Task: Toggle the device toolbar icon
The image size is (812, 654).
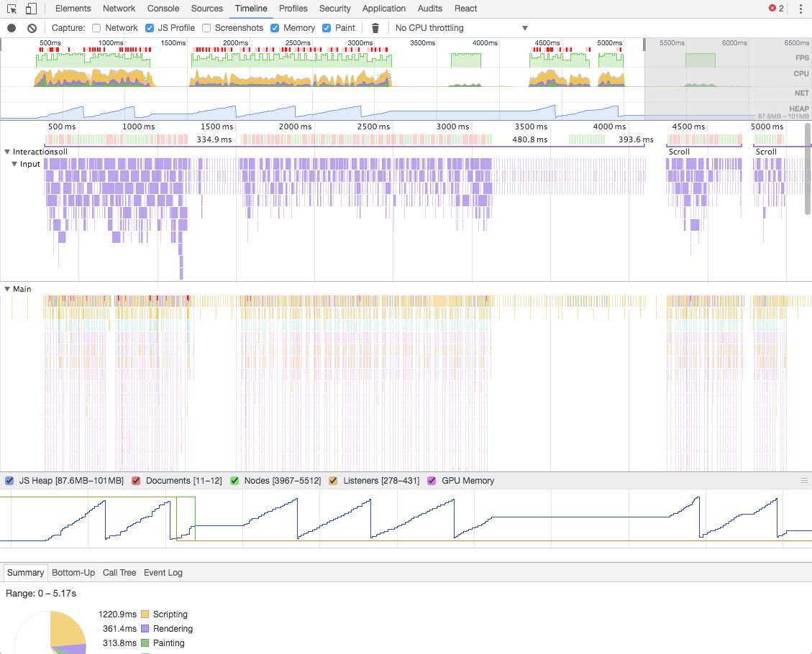Action: click(x=31, y=9)
